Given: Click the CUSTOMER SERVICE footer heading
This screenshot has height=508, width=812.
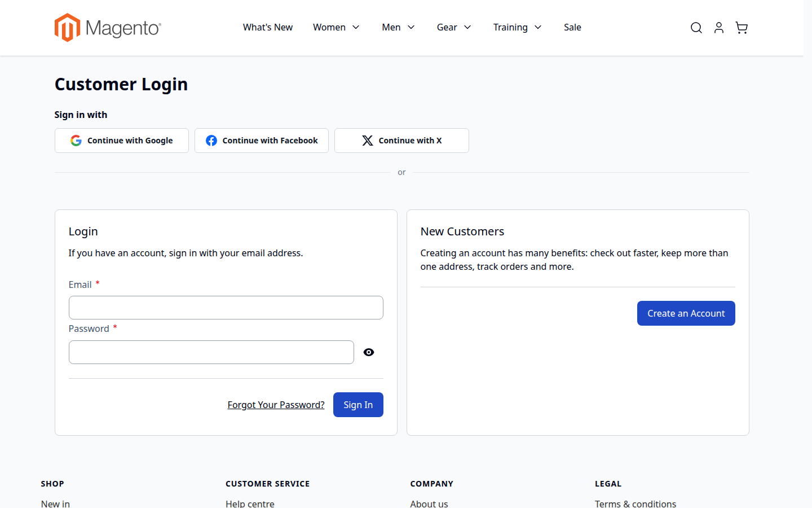Looking at the screenshot, I should tap(268, 484).
